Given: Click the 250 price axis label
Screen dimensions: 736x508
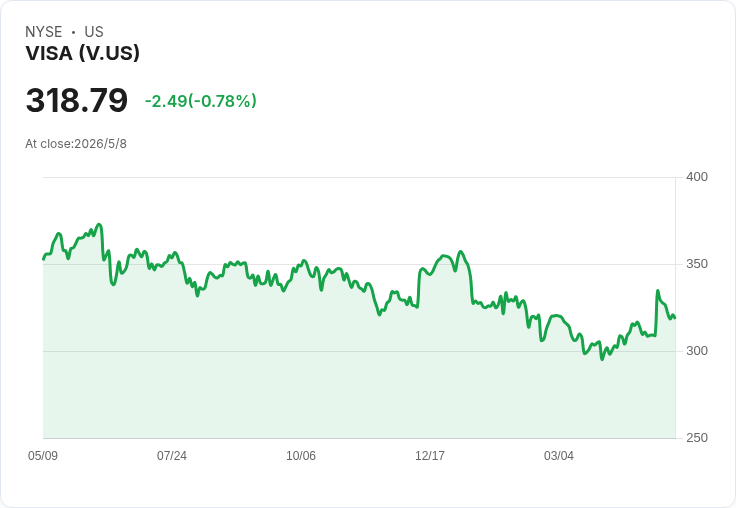Looking at the screenshot, I should tap(697, 438).
